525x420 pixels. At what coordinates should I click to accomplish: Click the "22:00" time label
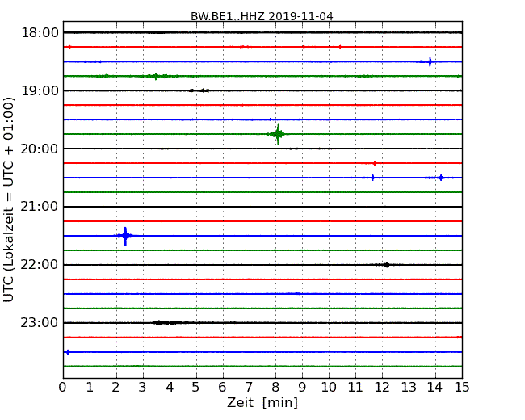40,265
